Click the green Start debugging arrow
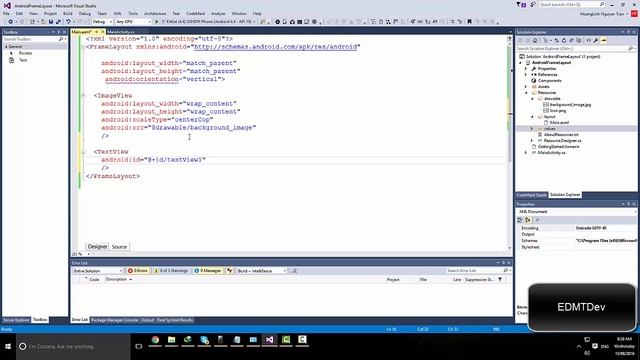 (x=156, y=22)
